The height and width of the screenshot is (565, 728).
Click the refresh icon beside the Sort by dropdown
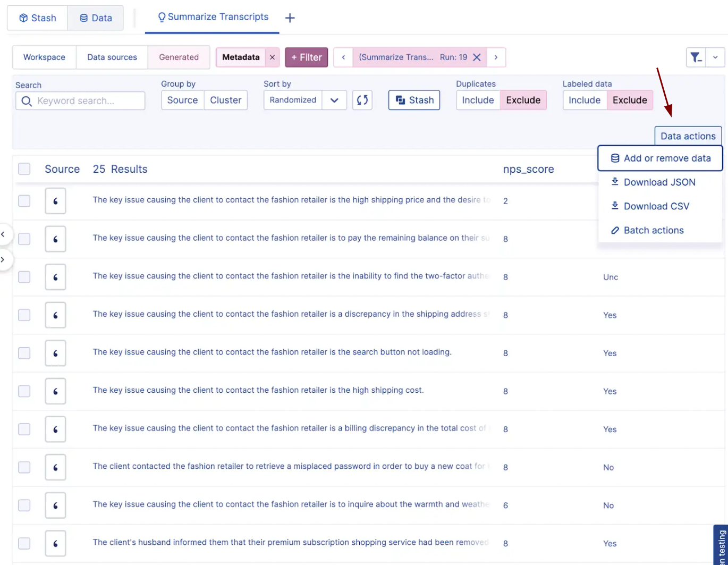[362, 100]
